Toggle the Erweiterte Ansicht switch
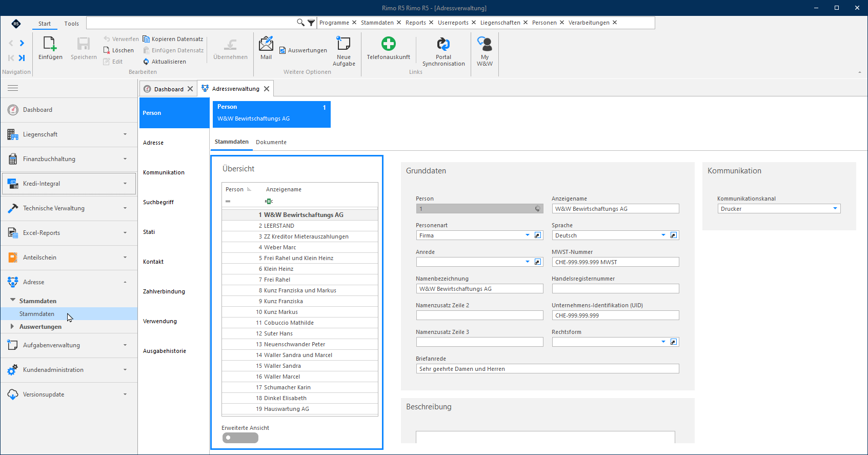 240,438
